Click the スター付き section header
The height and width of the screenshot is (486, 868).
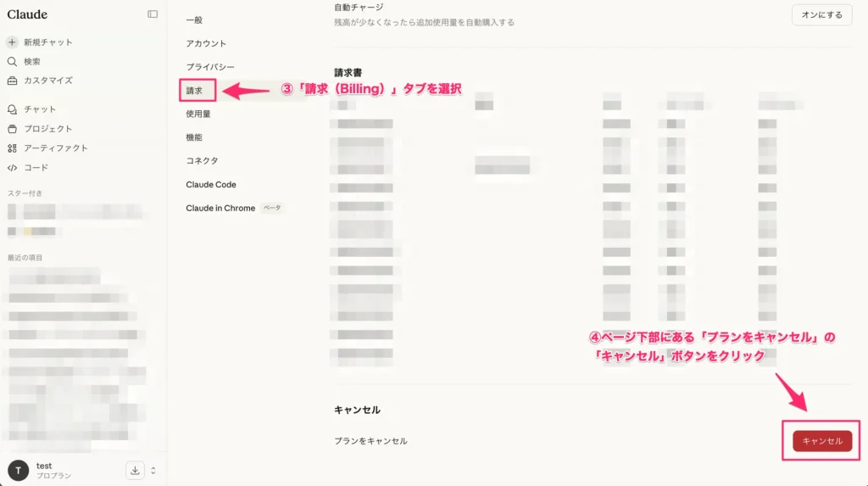25,193
